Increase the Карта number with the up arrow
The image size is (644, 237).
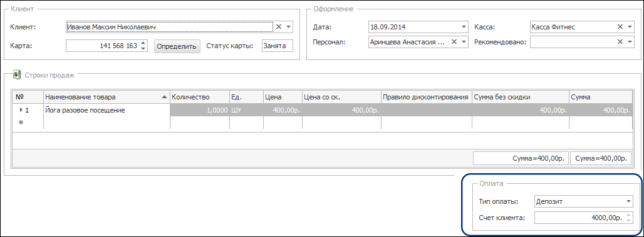[x=143, y=43]
